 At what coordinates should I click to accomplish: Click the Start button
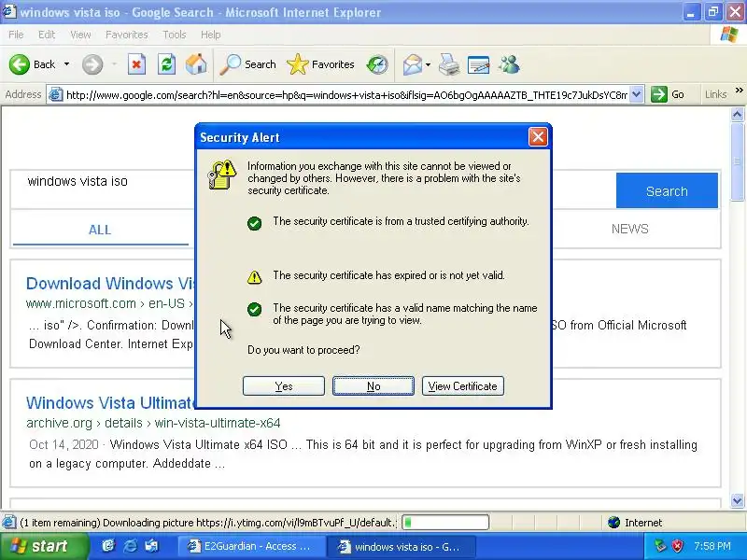44,546
